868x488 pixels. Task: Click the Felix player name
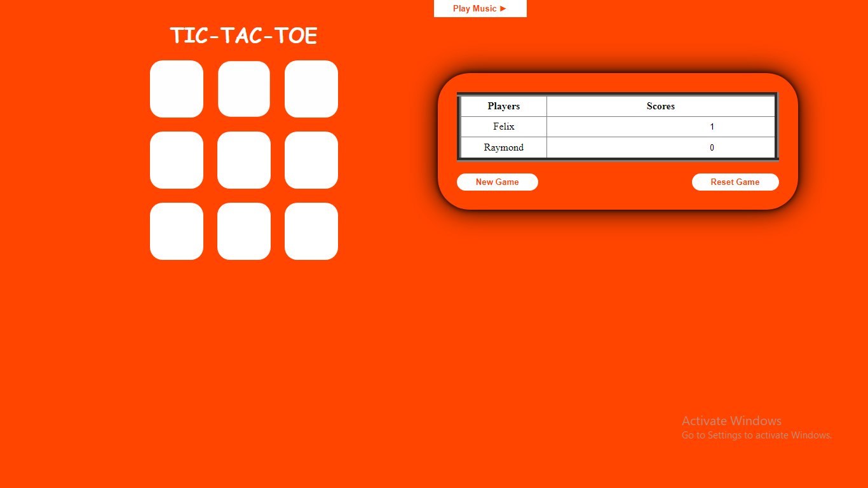click(x=503, y=126)
